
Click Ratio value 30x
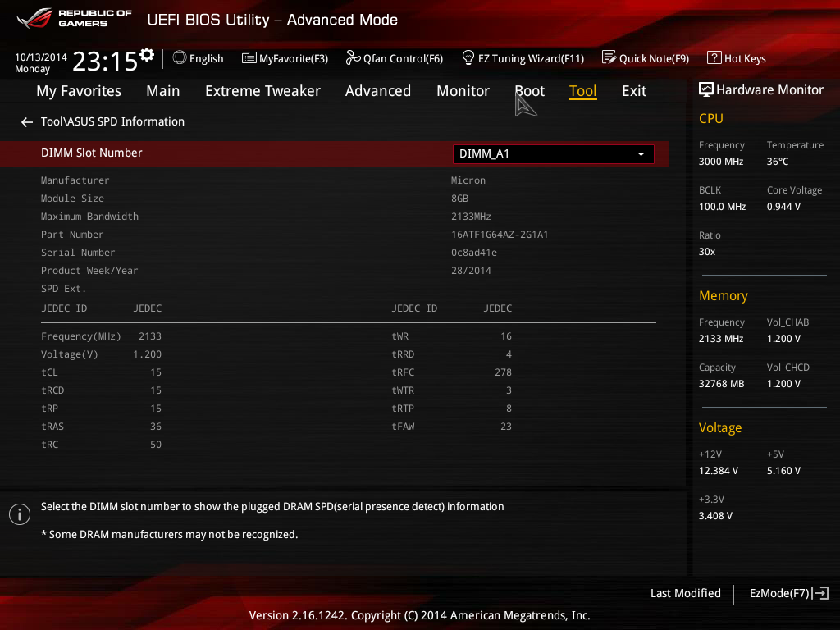706,252
